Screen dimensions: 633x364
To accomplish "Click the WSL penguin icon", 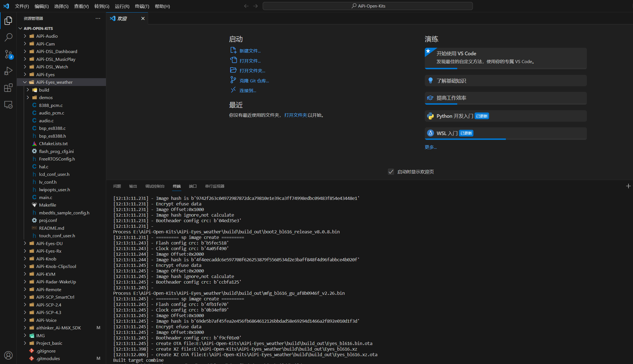I will (430, 133).
